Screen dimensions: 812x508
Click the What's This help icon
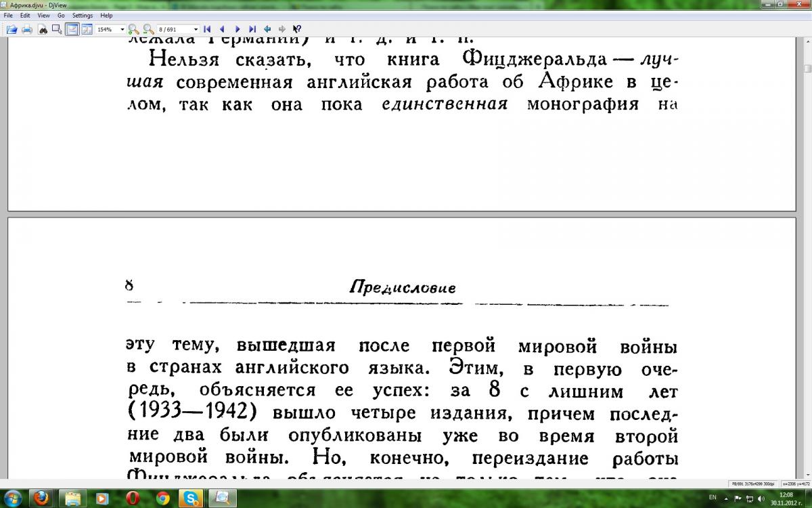click(x=297, y=29)
